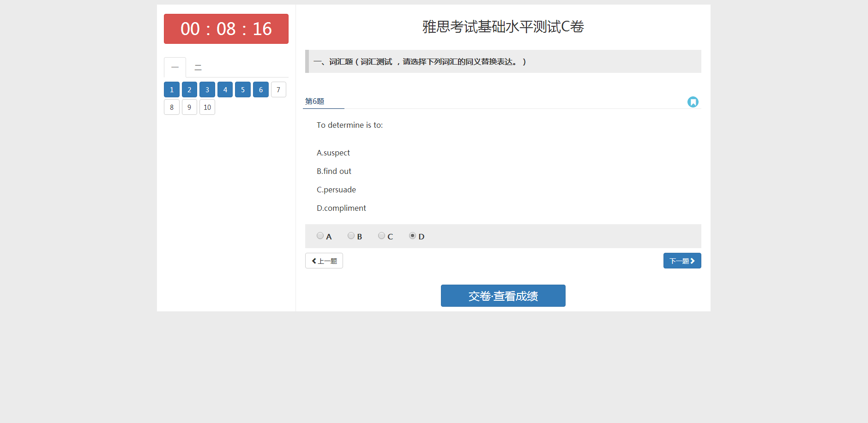The image size is (868, 423).
Task: Click answer text 'A.suspect'
Action: click(333, 153)
